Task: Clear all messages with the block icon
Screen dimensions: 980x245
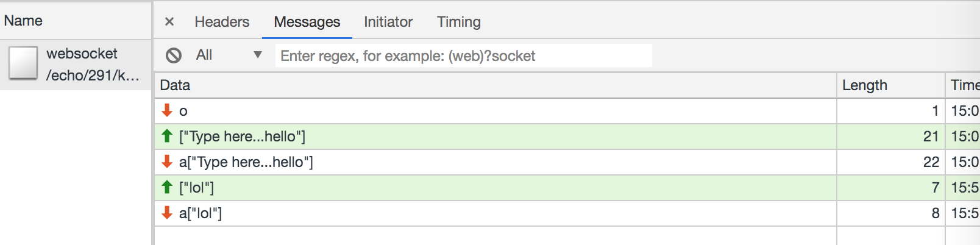Action: pos(174,55)
